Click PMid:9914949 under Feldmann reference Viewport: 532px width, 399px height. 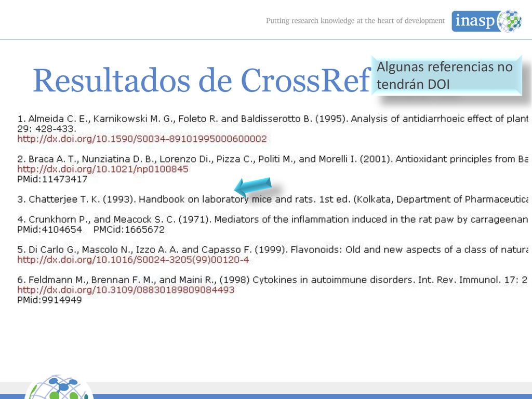pos(49,300)
